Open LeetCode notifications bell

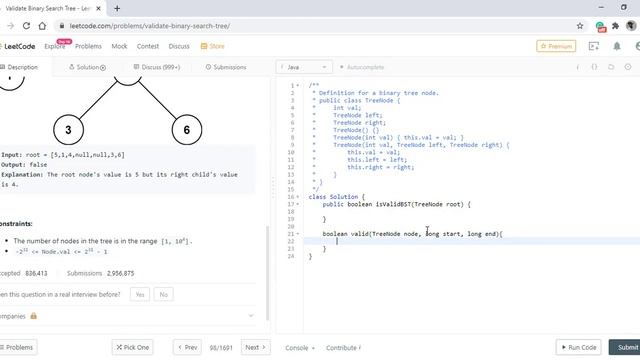pyautogui.click(x=617, y=46)
